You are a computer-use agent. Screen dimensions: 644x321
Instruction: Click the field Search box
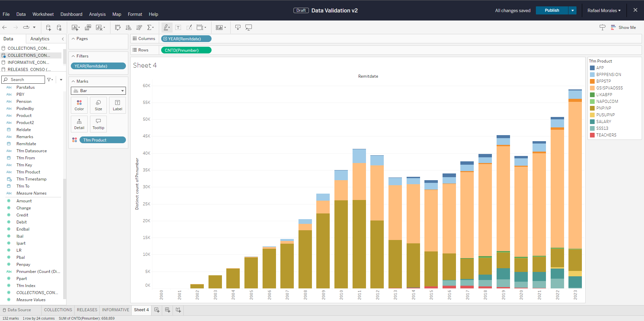click(x=23, y=80)
